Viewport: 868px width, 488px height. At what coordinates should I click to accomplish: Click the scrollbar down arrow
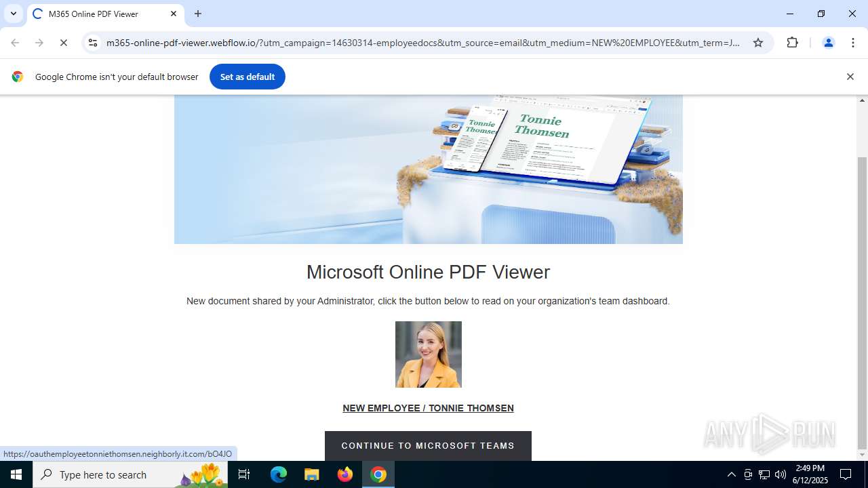coord(863,455)
